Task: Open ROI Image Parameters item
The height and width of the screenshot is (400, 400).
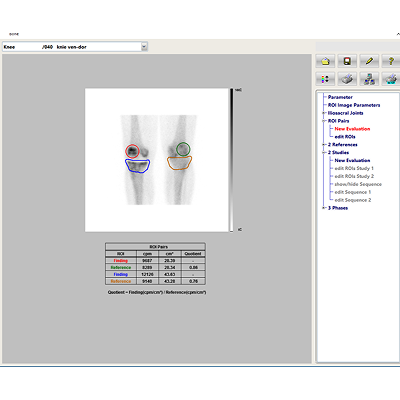Action: click(354, 105)
